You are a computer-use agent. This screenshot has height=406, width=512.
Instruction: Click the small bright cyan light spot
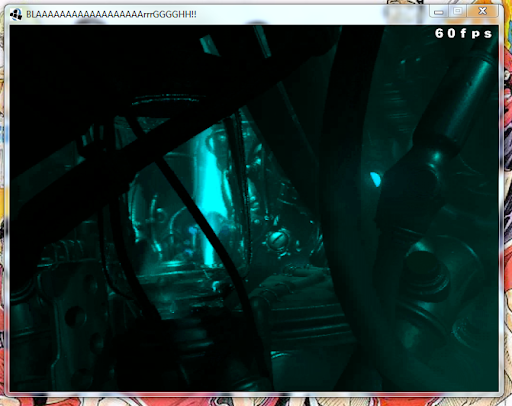click(375, 179)
